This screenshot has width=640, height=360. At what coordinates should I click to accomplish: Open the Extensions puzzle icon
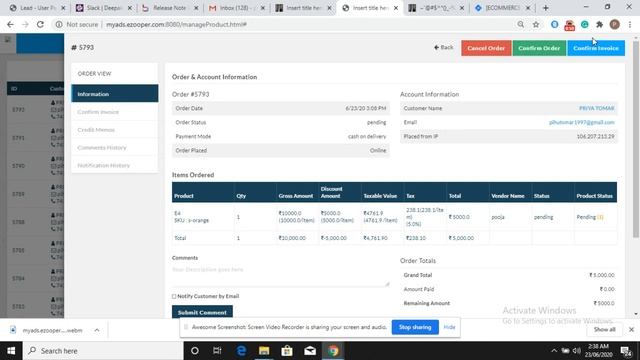600,24
